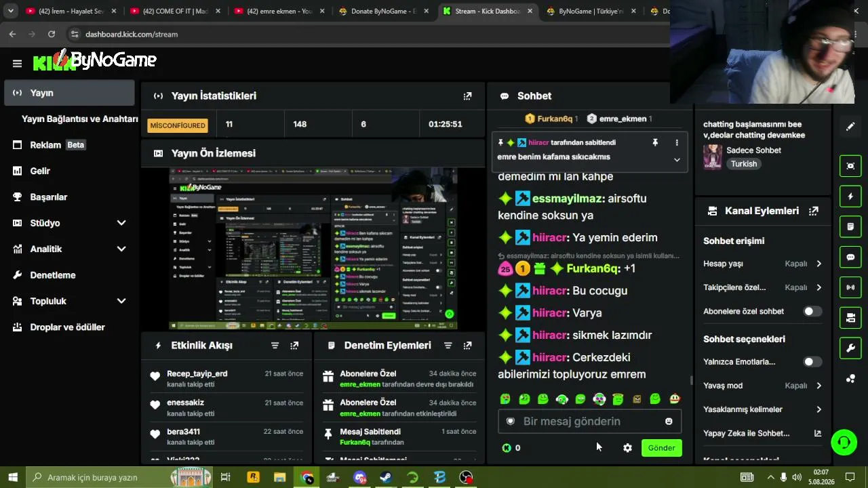This screenshot has height=488, width=868.
Task: Toggle the stream preview panel icon
Action: click(x=850, y=166)
